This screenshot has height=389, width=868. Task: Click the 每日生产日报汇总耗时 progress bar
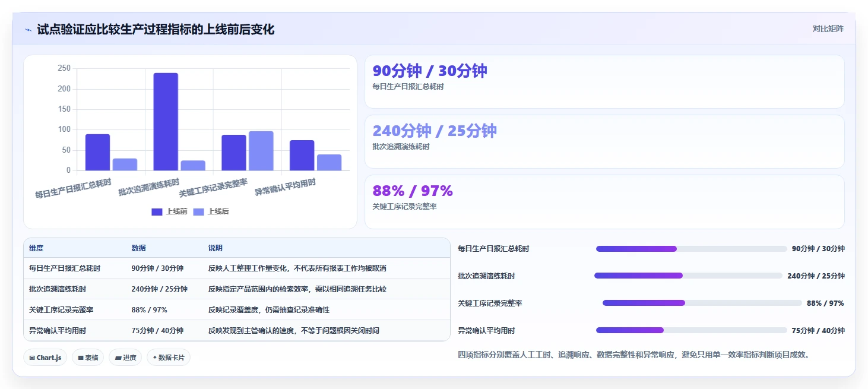[x=691, y=249]
